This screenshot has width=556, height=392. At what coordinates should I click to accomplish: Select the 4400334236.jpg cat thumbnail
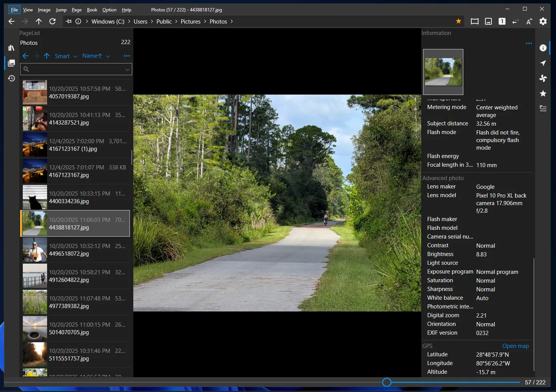pos(35,198)
